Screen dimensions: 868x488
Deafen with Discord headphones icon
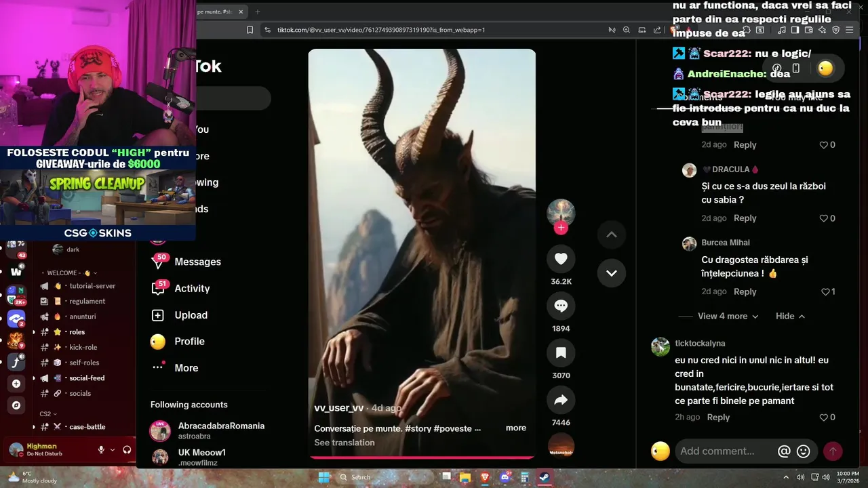pyautogui.click(x=127, y=449)
